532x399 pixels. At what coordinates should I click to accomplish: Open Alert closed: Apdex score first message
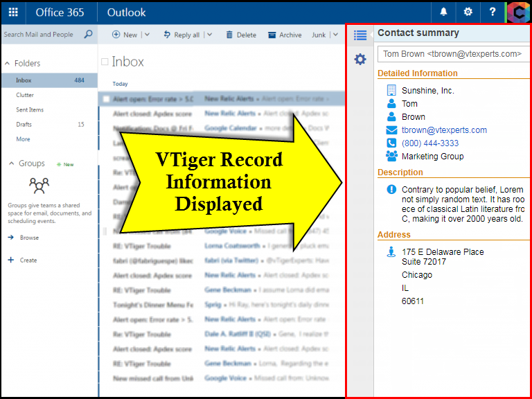pos(221,114)
